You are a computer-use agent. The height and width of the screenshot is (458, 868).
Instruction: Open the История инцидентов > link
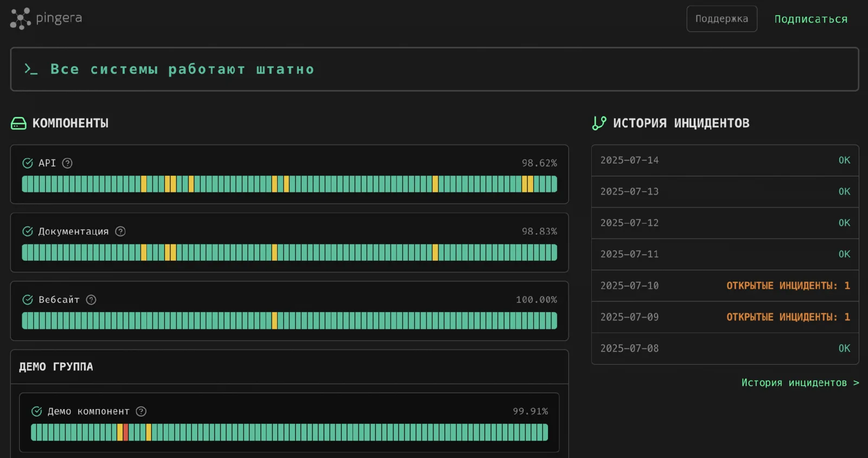(x=800, y=383)
